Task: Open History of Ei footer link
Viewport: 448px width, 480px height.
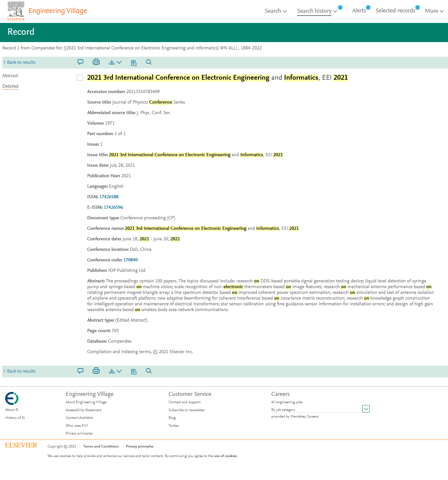Action: click(x=15, y=418)
